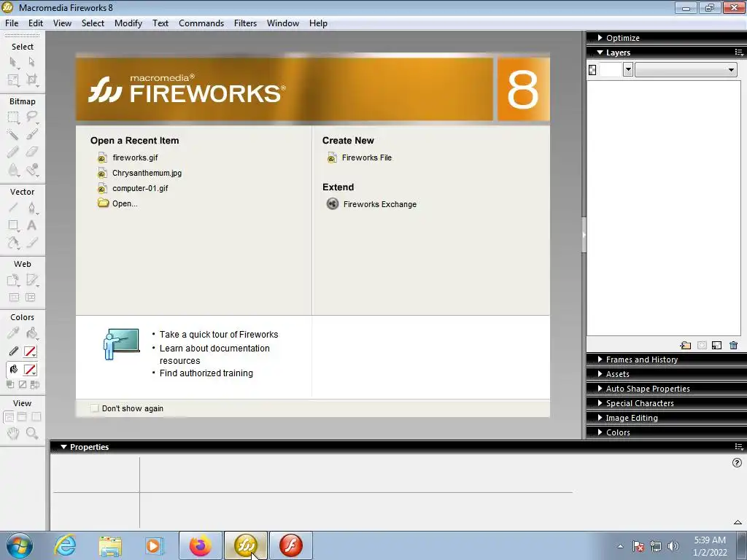Click the Add Mask icon
The image size is (747, 560).
[x=702, y=345]
